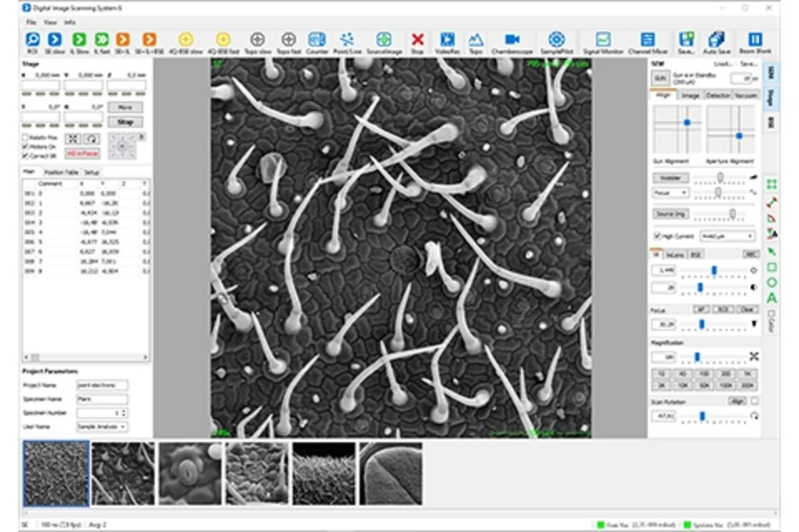Click the Specimen Name input field
The width and height of the screenshot is (799, 532).
[102, 399]
